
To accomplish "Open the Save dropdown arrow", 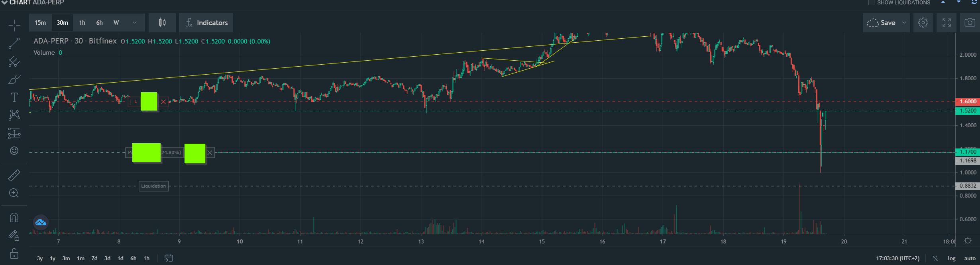I will tap(904, 23).
